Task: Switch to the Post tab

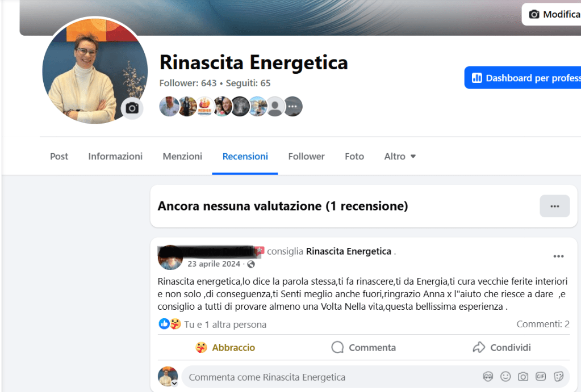Action: 59,156
